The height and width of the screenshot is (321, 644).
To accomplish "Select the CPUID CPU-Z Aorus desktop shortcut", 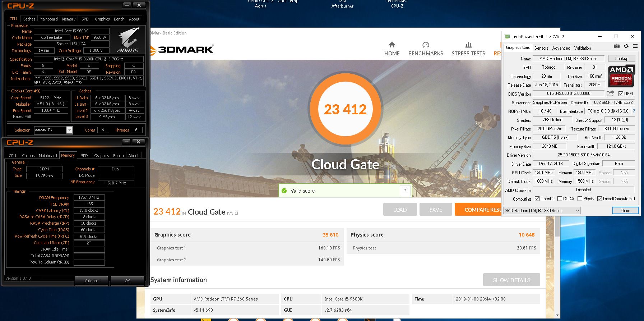I will pos(261,4).
